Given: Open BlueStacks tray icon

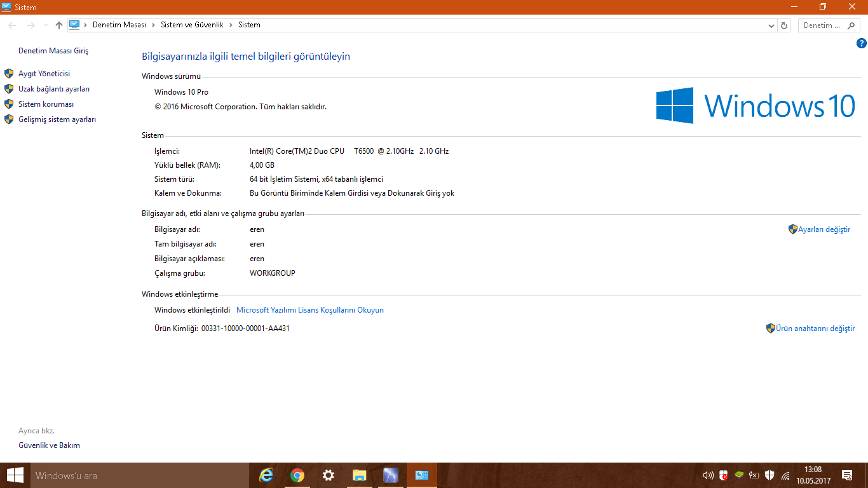Looking at the screenshot, I should 739,475.
